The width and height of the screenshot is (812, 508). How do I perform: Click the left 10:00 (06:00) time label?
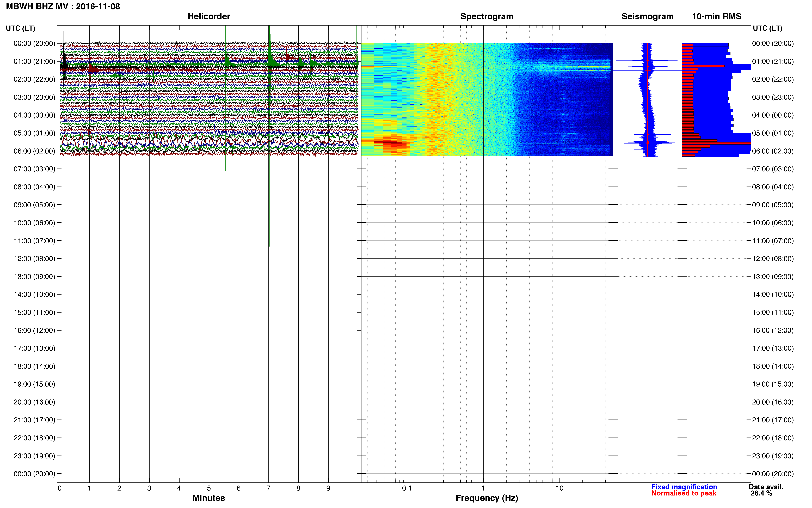pos(34,223)
